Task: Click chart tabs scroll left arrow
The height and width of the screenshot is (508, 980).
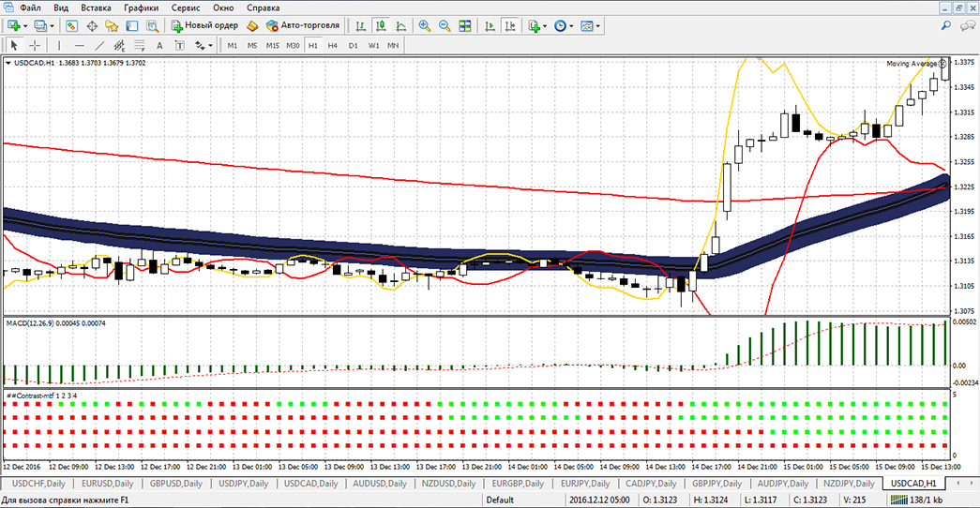Action: 958,483
